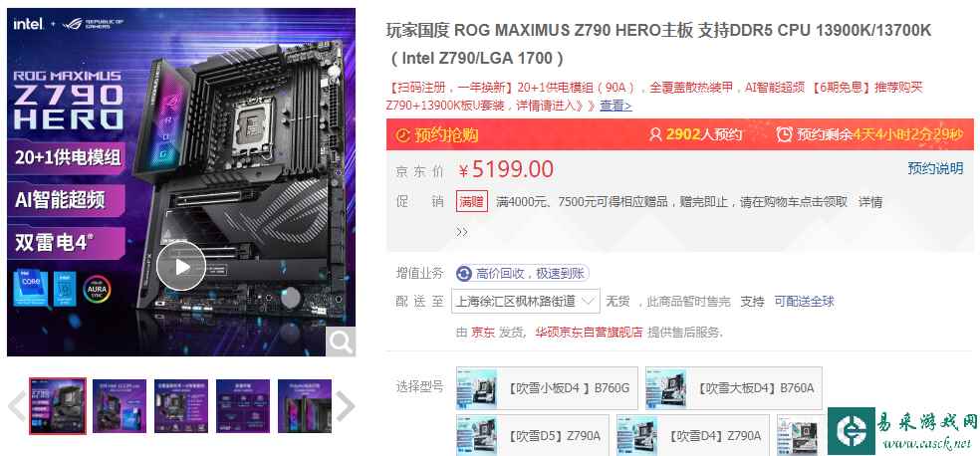Select the 【吹雪大板D4】B760A model option

734,388
